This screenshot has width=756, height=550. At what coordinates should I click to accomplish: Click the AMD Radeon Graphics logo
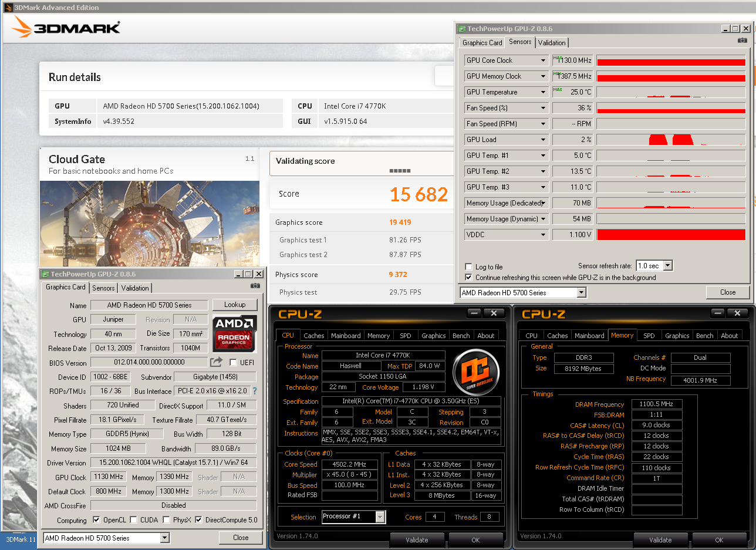click(234, 333)
